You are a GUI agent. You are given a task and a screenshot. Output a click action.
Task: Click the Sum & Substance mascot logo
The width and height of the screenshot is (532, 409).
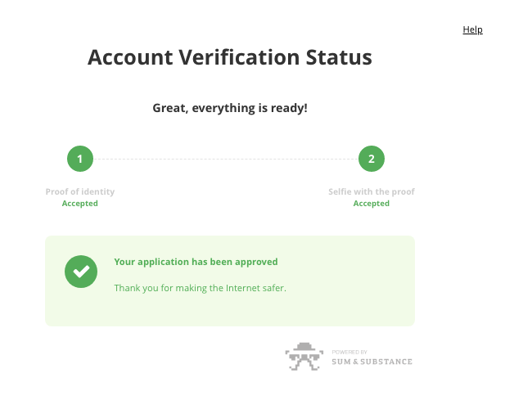coord(304,357)
